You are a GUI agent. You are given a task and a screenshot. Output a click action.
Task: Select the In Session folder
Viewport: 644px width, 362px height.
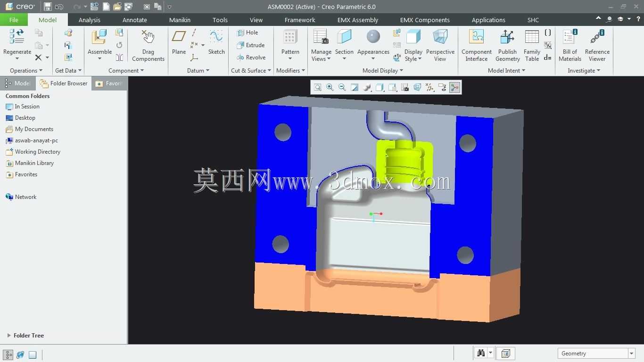tap(23, 107)
